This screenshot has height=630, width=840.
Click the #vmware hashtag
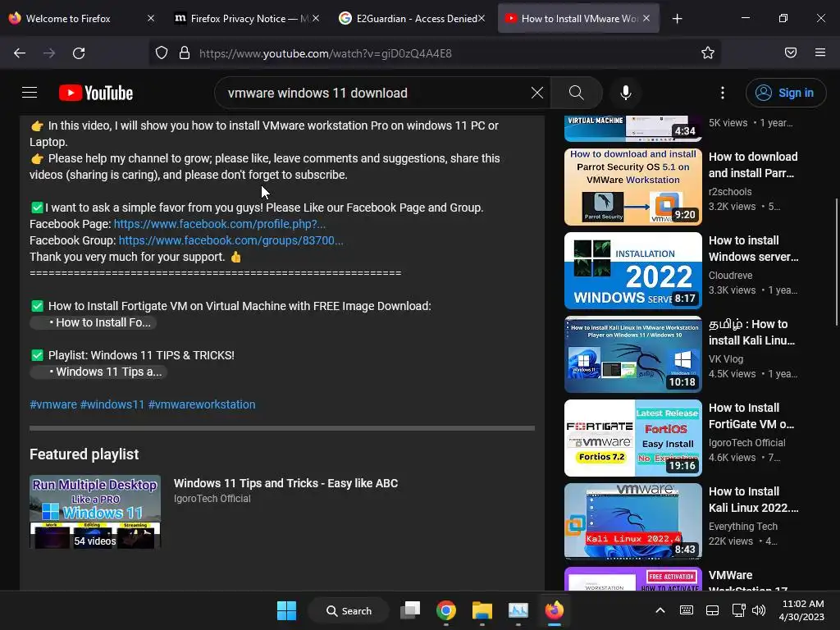[x=53, y=404]
